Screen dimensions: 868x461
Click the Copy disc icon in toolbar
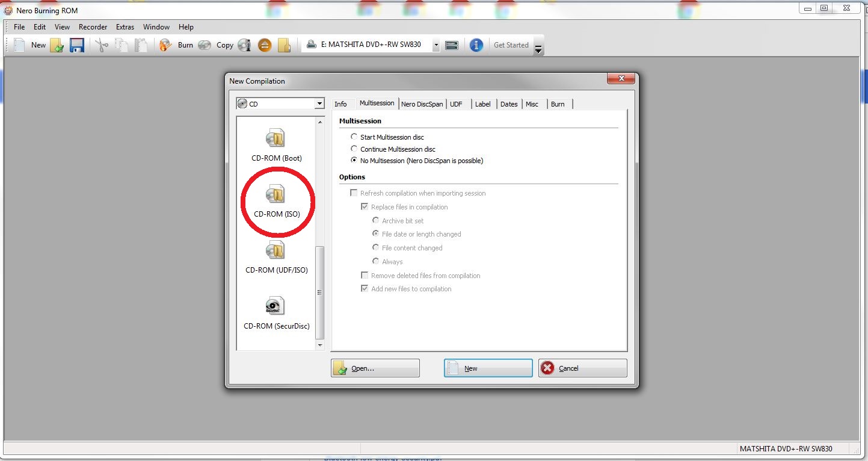pos(205,45)
